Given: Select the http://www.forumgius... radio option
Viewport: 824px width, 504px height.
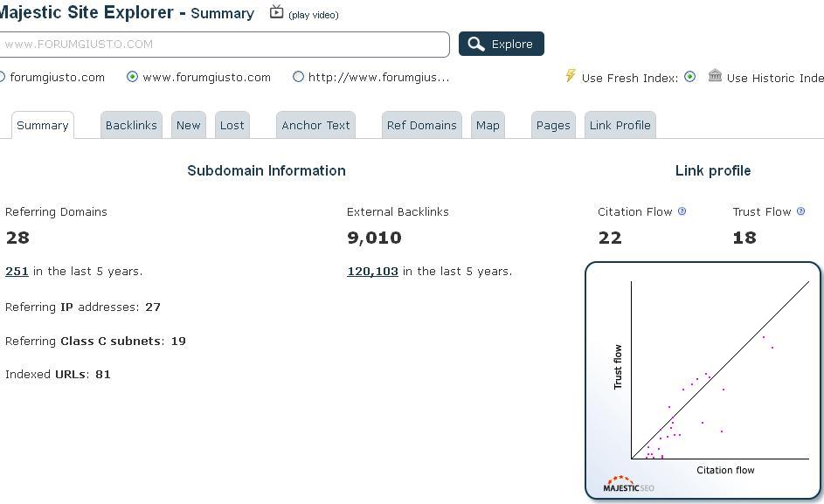Looking at the screenshot, I should click(x=298, y=77).
